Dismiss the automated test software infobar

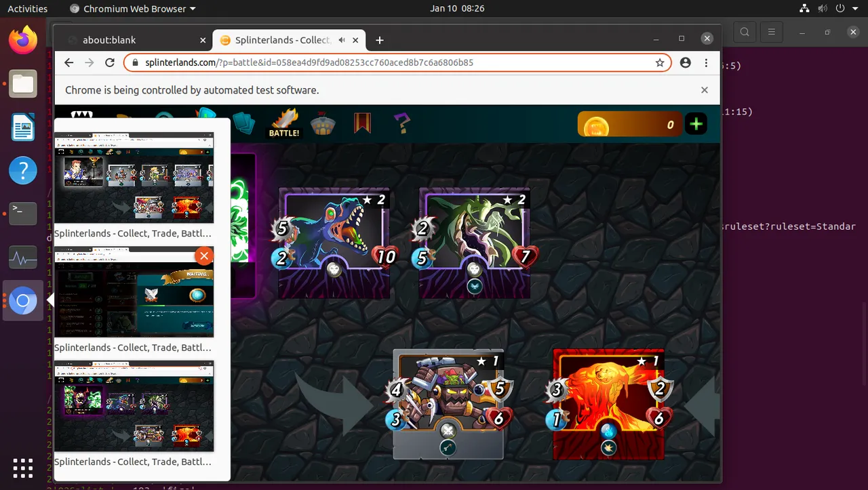(x=705, y=90)
